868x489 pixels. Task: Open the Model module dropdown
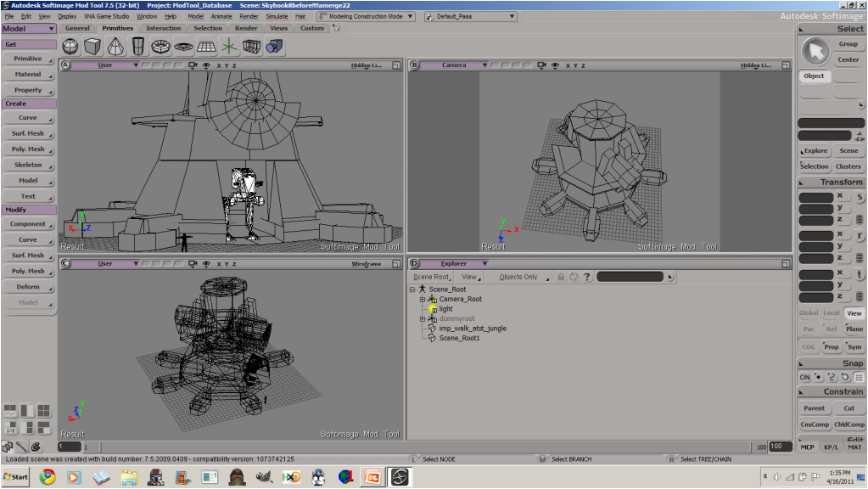tap(29, 29)
